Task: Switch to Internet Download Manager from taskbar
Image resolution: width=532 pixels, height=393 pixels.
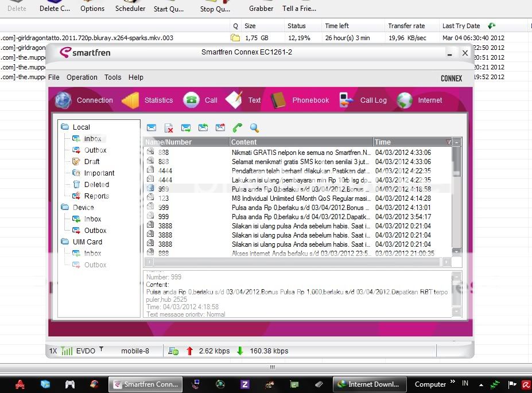Action: [370, 384]
